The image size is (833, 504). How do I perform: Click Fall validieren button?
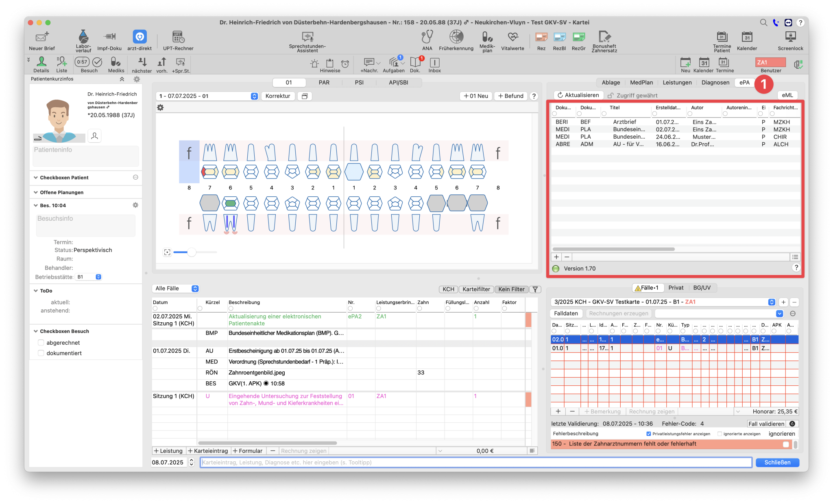[766, 424]
